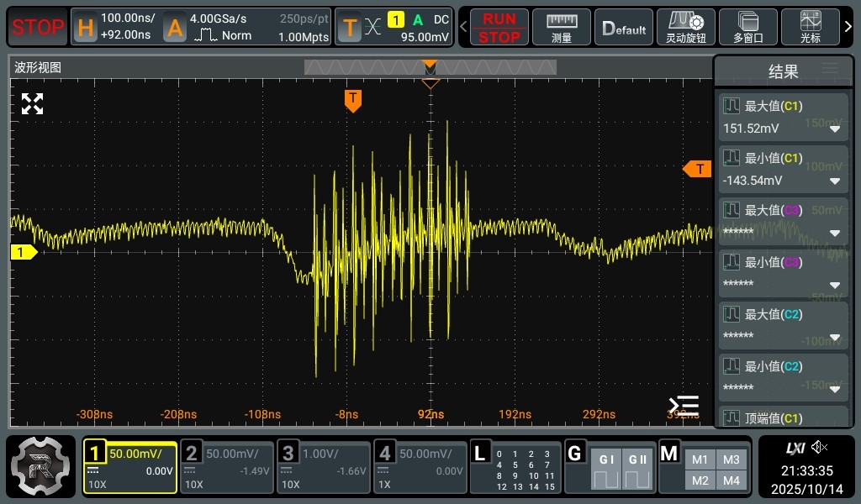Open the 光标 cursor tool
This screenshot has height=504, width=861.
tap(811, 27)
